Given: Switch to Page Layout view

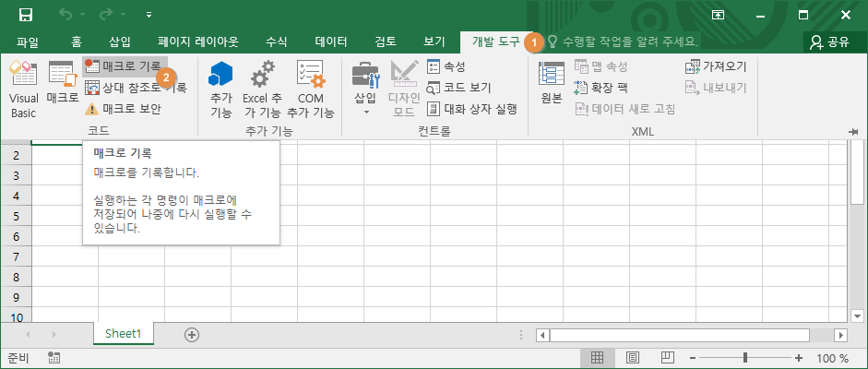Looking at the screenshot, I should [x=633, y=358].
